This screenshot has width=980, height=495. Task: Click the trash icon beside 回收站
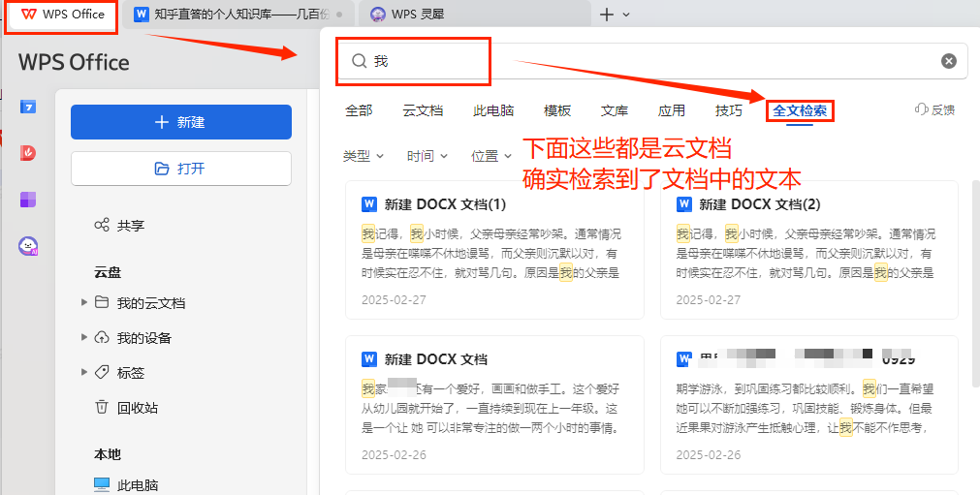pyautogui.click(x=101, y=408)
